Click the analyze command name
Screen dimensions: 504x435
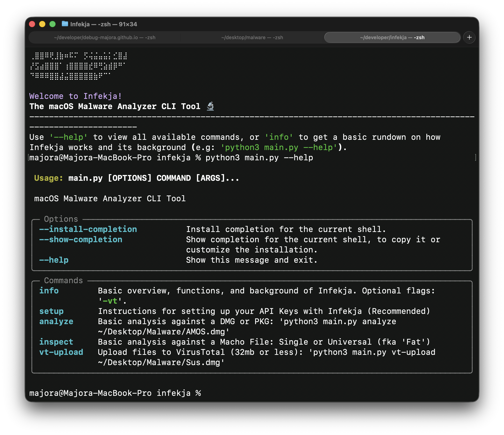(x=56, y=321)
